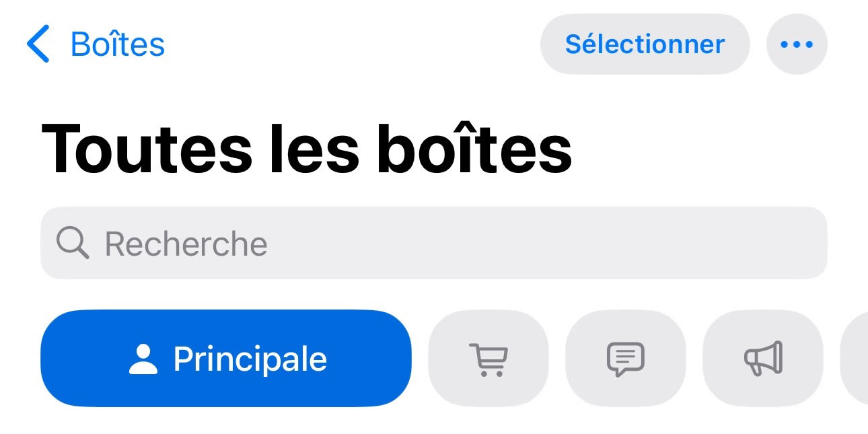The height and width of the screenshot is (434, 868).
Task: Enable the grey megaphone filter pill
Action: click(x=763, y=358)
